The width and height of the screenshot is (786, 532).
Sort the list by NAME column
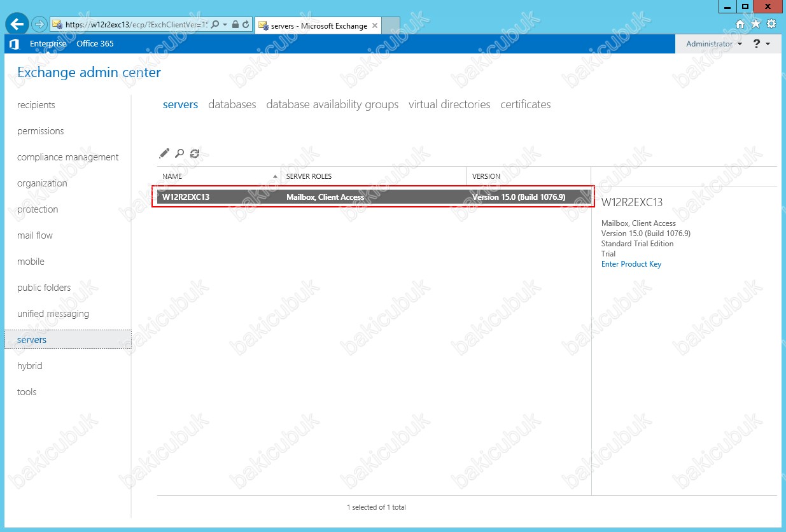pyautogui.click(x=219, y=176)
